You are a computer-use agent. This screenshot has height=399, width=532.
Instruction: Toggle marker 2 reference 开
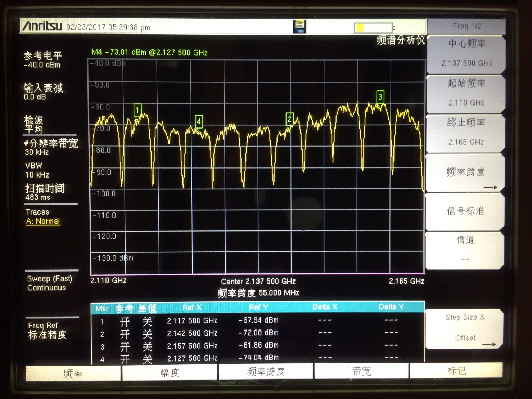pos(125,335)
